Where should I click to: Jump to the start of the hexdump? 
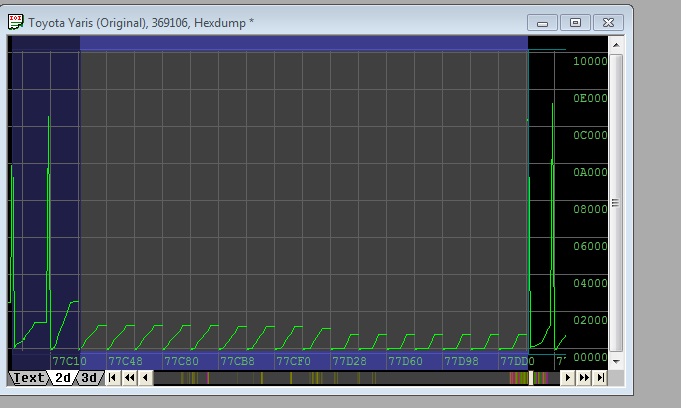point(113,378)
